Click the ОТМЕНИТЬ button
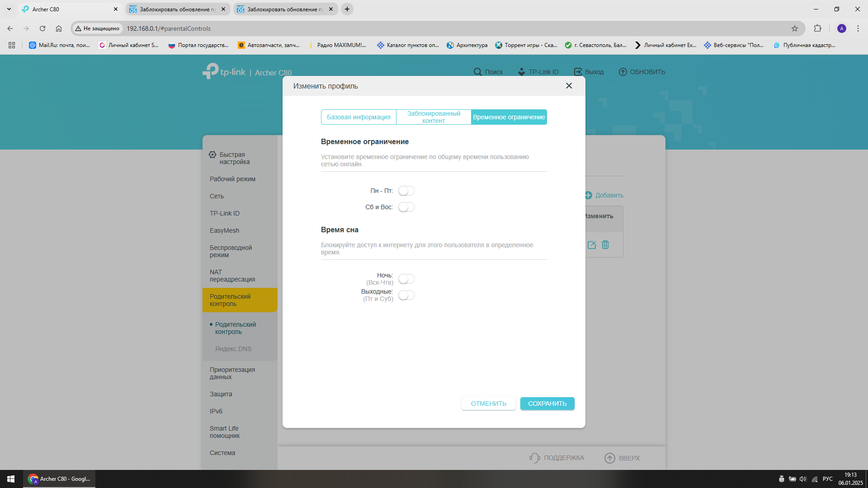Viewport: 868px width, 488px height. click(x=488, y=404)
